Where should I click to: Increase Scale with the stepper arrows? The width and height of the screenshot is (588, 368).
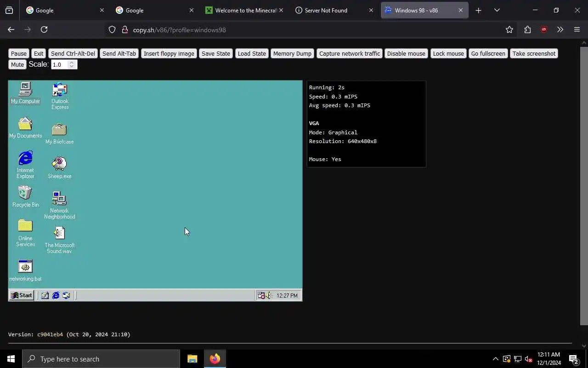click(x=72, y=63)
